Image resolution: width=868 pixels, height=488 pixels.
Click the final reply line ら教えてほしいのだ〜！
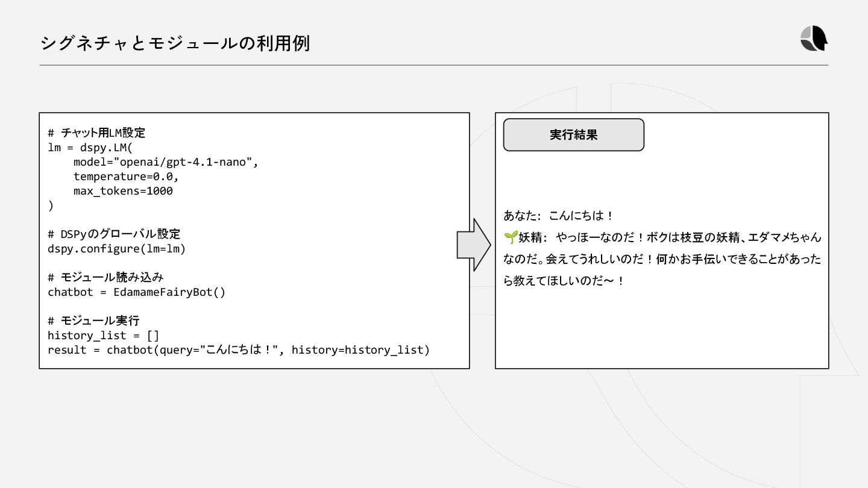tap(564, 281)
